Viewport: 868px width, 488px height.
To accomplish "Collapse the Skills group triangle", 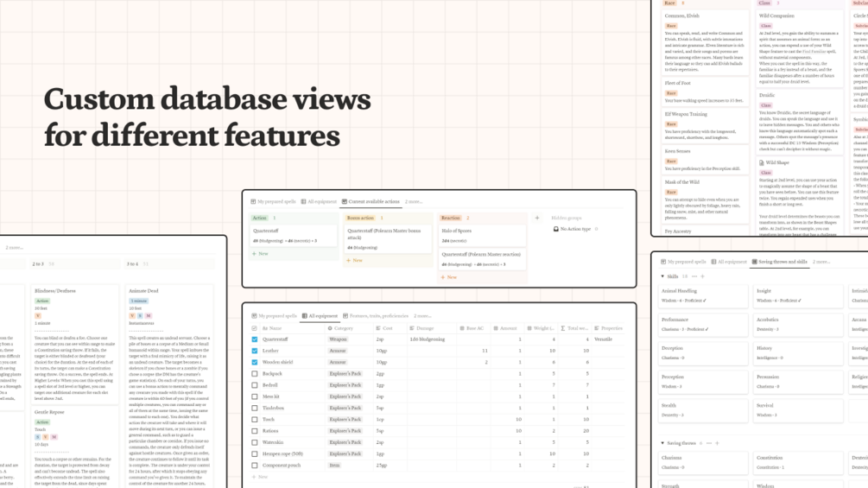I will pos(662,276).
